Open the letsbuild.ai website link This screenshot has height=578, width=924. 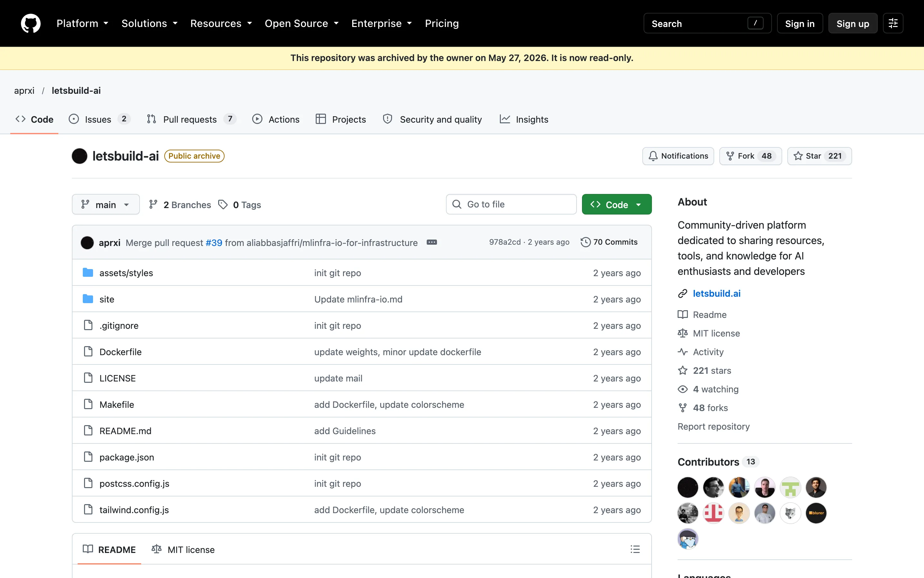coord(716,293)
